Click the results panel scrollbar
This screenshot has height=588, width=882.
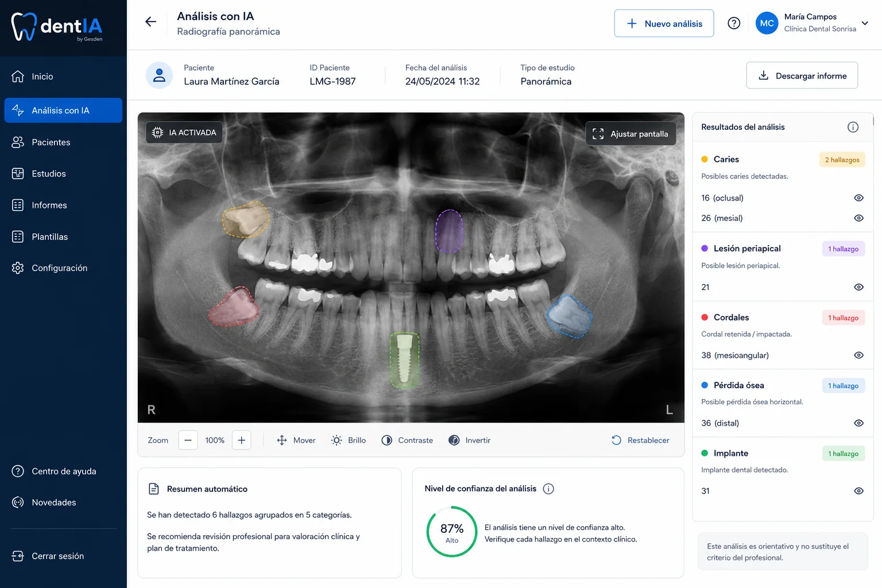point(873,120)
